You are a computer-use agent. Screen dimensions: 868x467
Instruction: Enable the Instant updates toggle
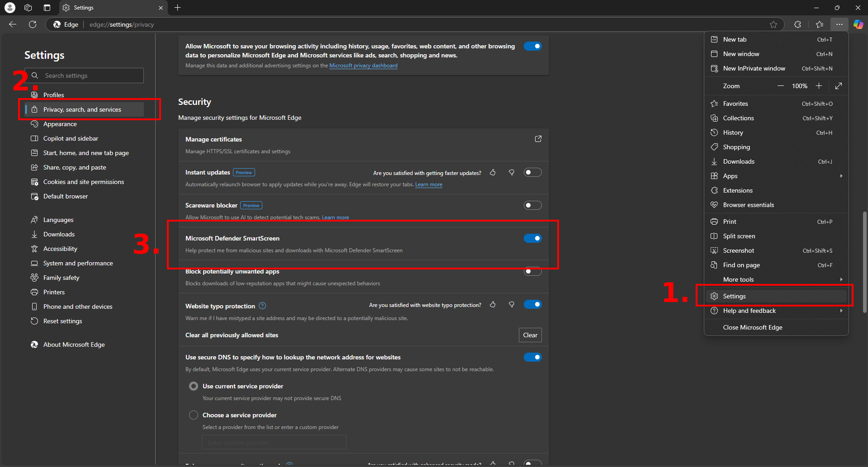point(533,172)
